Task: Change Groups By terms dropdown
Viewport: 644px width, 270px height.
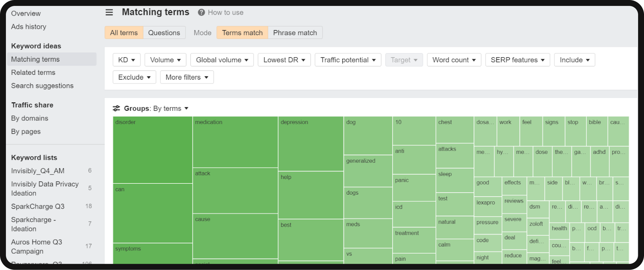Action: click(171, 108)
